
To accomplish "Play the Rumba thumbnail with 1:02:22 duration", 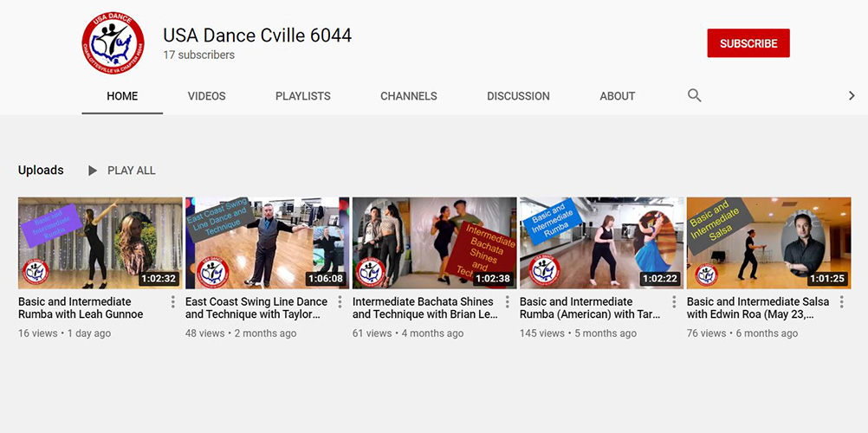I will click(x=602, y=243).
